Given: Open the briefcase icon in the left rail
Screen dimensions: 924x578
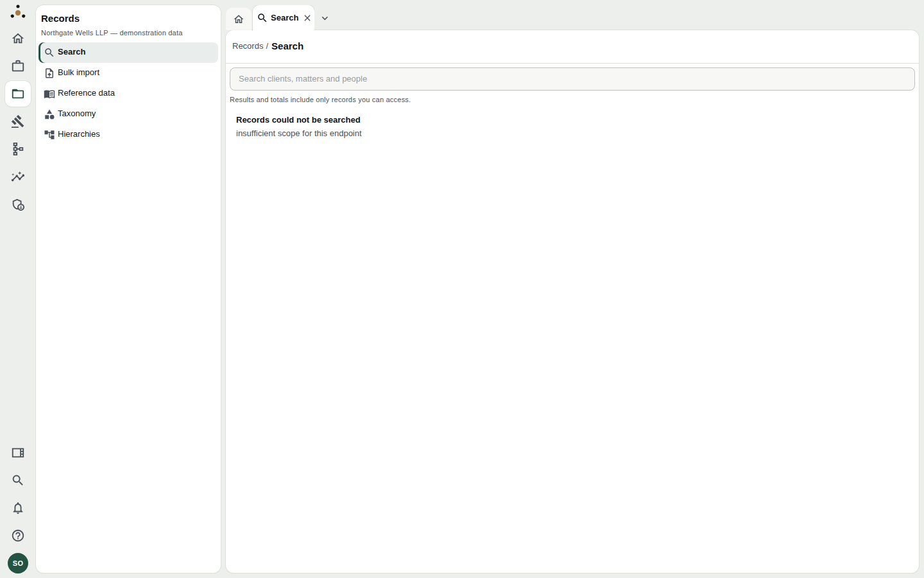Looking at the screenshot, I should [18, 66].
